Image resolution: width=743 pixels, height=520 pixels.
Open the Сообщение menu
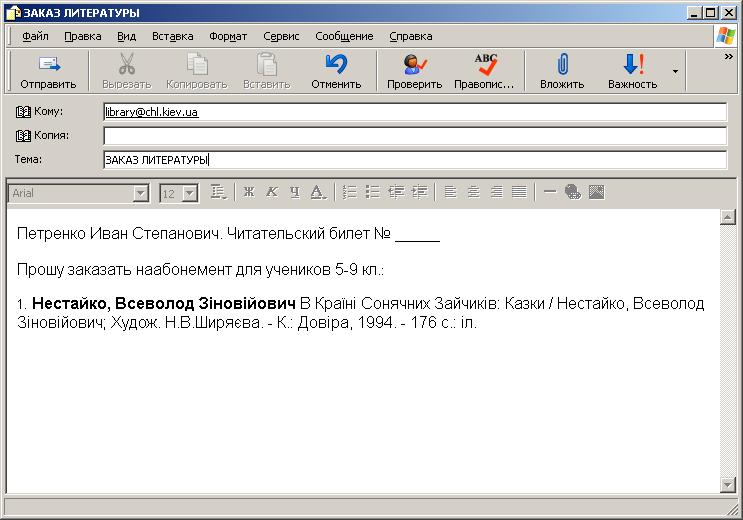344,36
